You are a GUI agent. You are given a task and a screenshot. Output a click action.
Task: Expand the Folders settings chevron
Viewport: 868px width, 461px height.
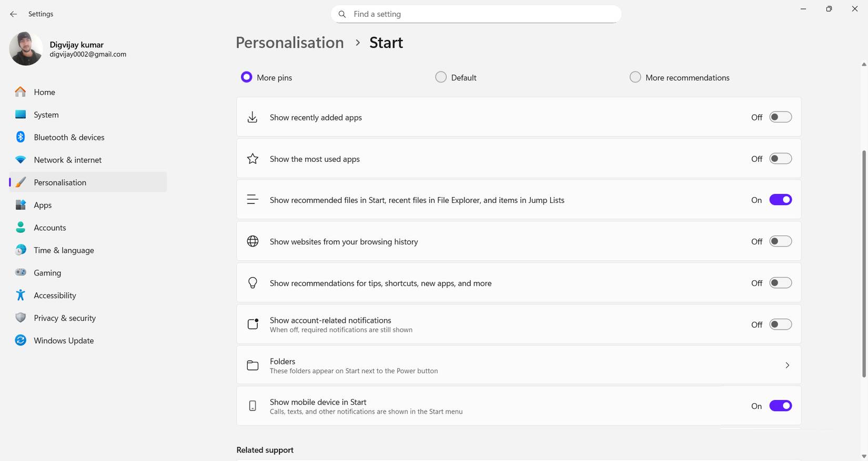(787, 365)
